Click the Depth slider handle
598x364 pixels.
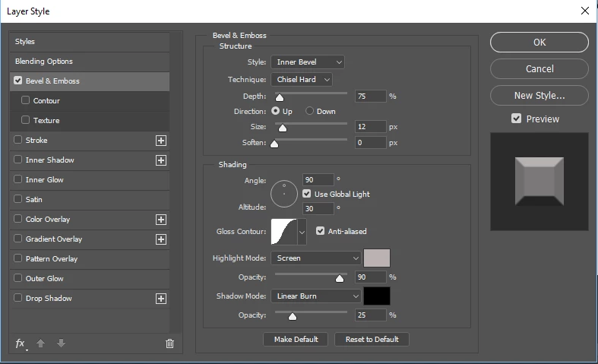(280, 98)
